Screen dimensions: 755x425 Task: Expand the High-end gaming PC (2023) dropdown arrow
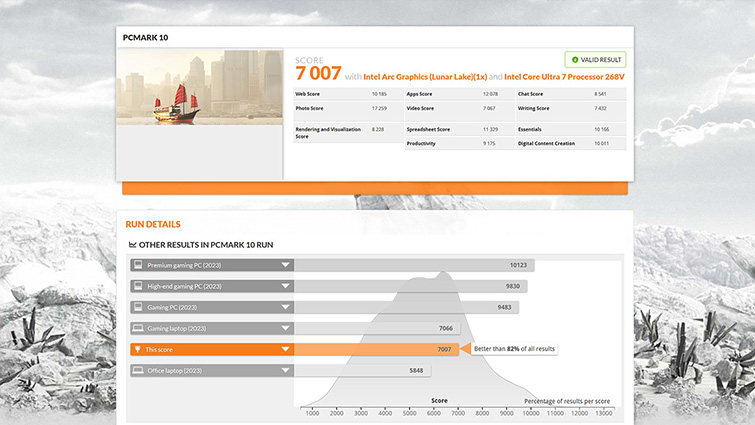point(286,286)
